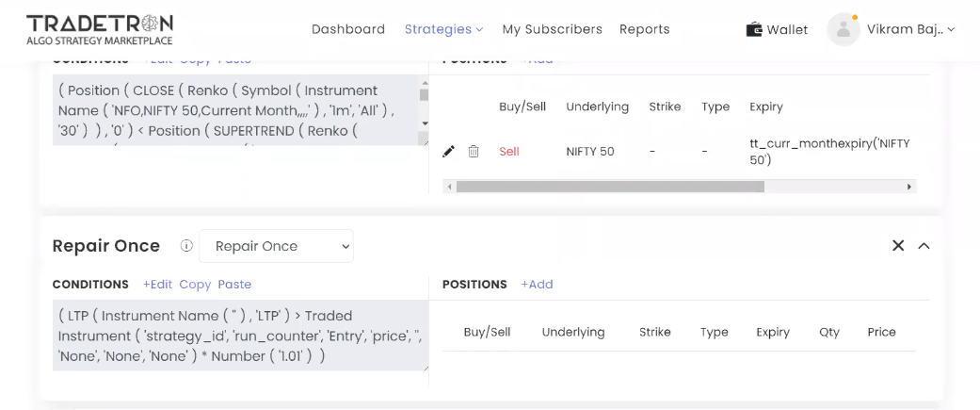The image size is (980, 410).
Task: Click the pencil edit icon for Sell position
Action: click(x=449, y=152)
